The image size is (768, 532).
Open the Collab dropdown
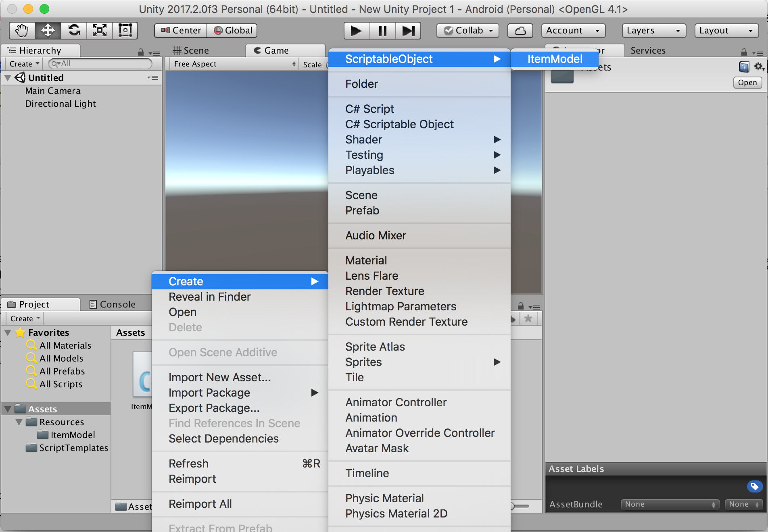click(x=467, y=31)
